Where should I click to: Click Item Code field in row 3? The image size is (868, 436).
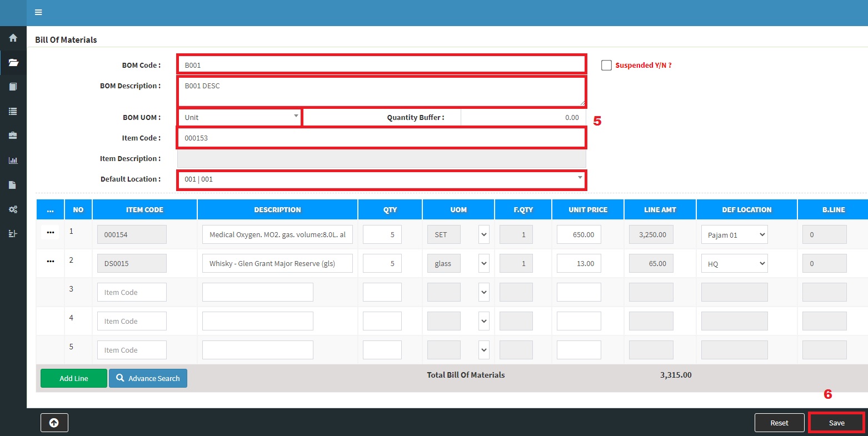(x=132, y=292)
